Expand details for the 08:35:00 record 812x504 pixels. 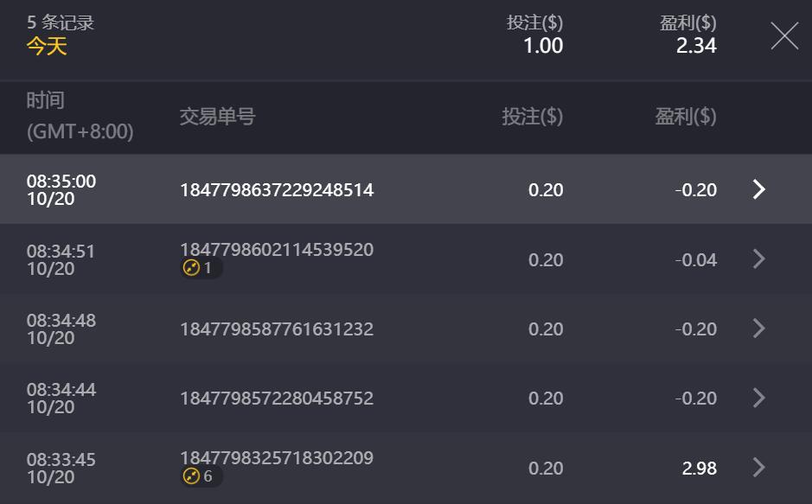pyautogui.click(x=759, y=189)
